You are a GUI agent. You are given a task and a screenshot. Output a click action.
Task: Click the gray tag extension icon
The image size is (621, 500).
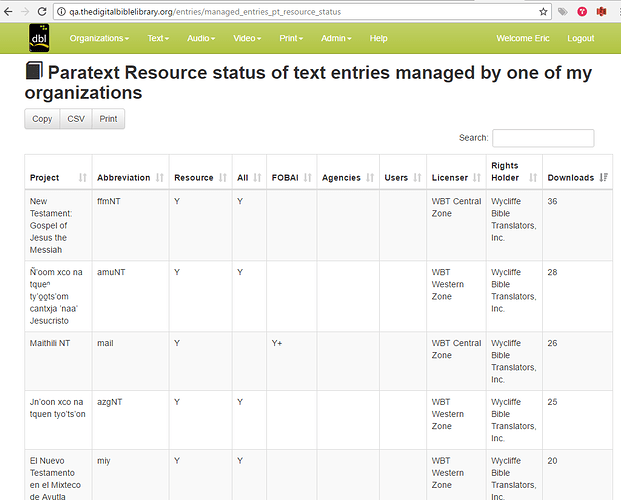point(562,11)
